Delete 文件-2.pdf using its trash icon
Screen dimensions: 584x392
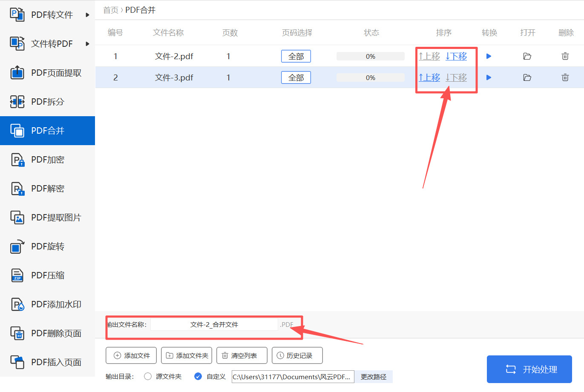coord(565,56)
